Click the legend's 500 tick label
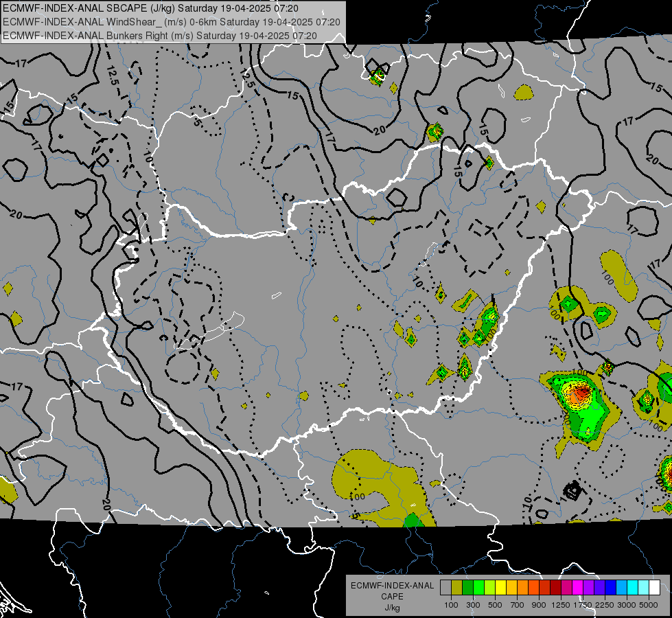672x618 pixels. point(495,605)
